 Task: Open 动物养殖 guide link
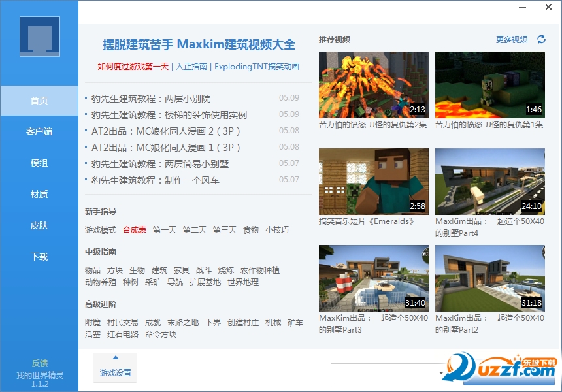101,282
